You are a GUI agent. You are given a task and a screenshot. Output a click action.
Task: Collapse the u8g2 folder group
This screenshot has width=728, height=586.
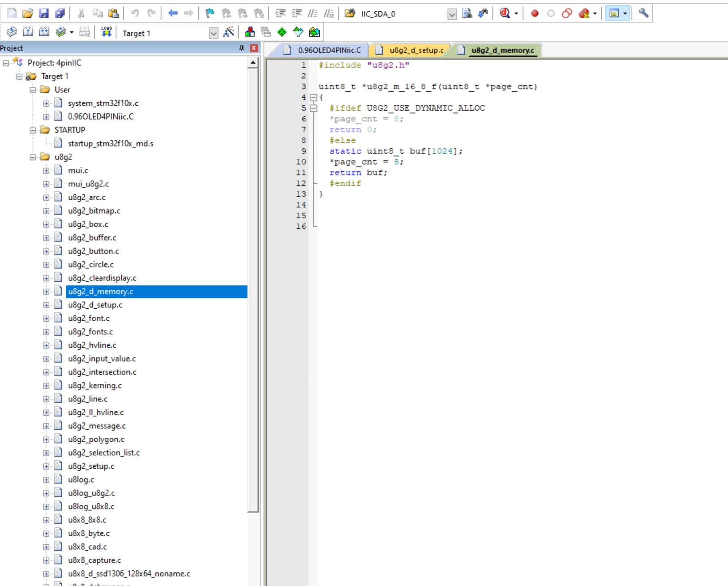pyautogui.click(x=33, y=157)
